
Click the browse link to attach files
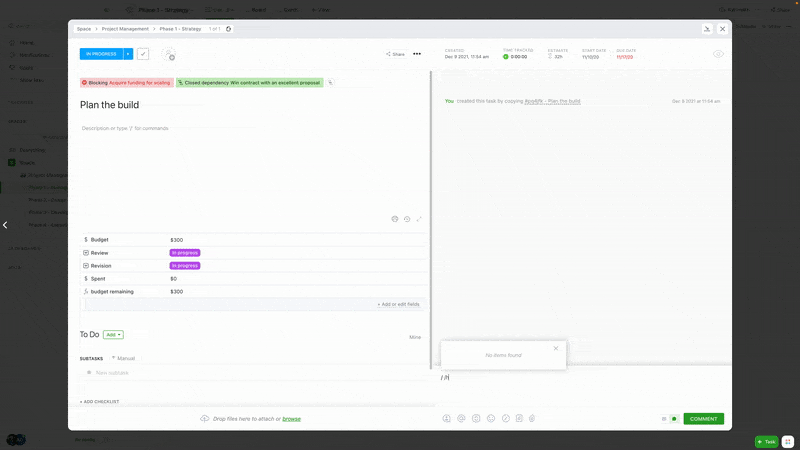tap(291, 419)
